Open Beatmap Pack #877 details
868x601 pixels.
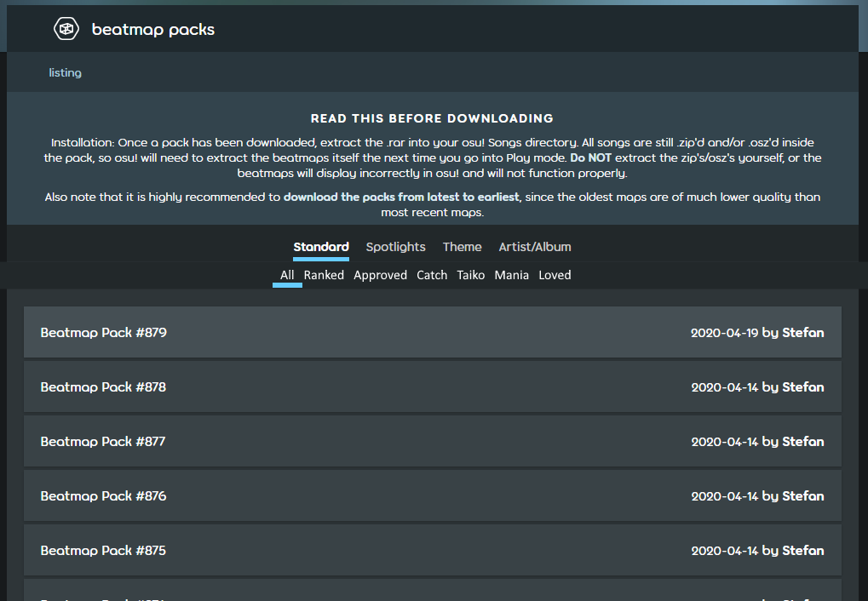[432, 441]
